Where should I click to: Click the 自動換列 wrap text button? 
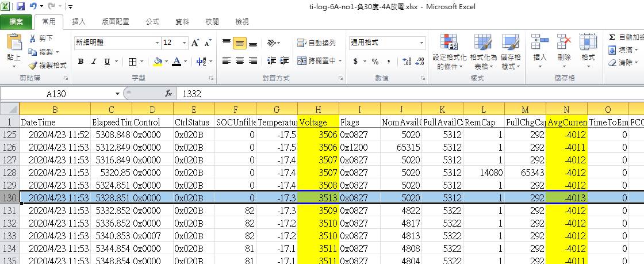click(317, 43)
